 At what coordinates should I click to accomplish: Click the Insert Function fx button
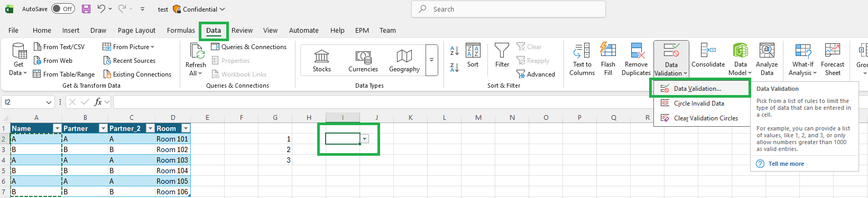(x=98, y=102)
